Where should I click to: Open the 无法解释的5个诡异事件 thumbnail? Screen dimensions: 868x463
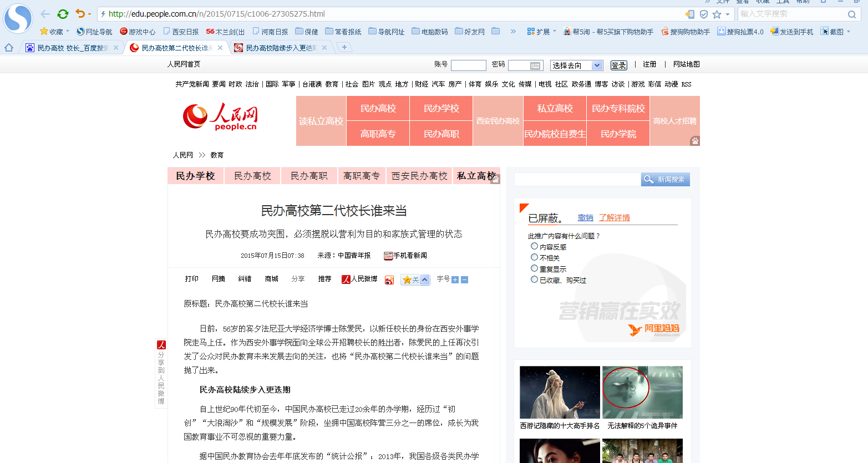642,392
